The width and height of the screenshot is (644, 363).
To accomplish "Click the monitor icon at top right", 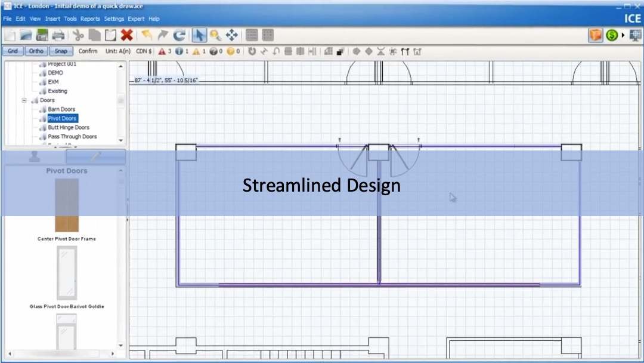I will point(635,35).
